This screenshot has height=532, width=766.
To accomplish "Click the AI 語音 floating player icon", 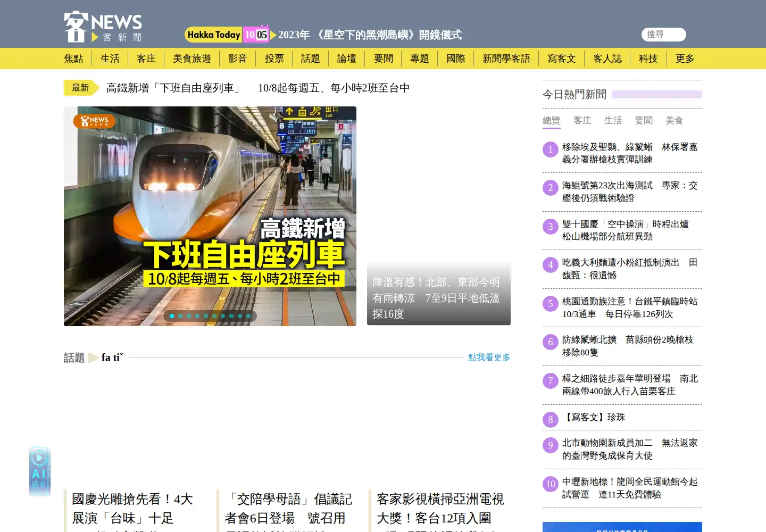I will [x=39, y=471].
